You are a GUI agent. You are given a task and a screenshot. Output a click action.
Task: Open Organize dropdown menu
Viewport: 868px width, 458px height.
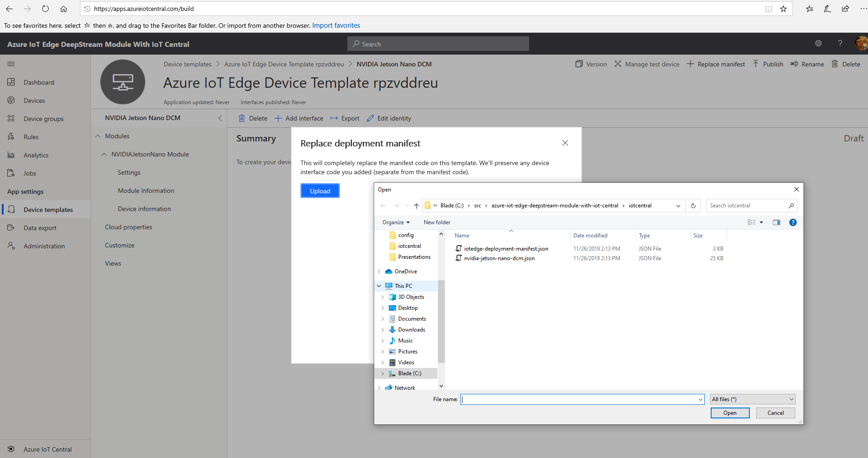pyautogui.click(x=396, y=222)
